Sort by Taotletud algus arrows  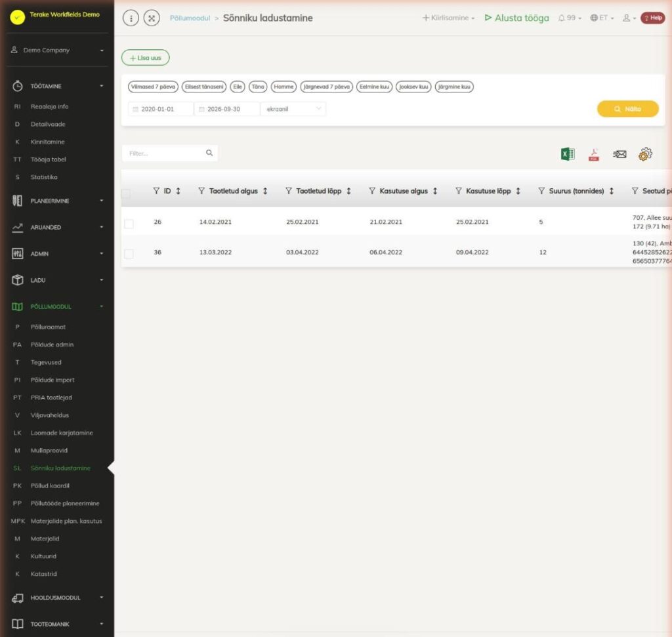265,191
